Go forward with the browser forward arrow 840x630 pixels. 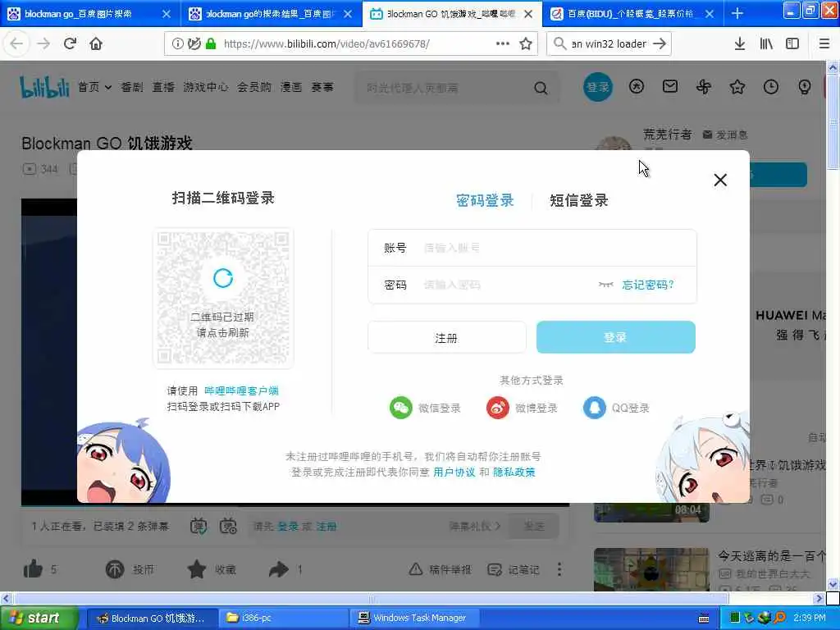43,43
